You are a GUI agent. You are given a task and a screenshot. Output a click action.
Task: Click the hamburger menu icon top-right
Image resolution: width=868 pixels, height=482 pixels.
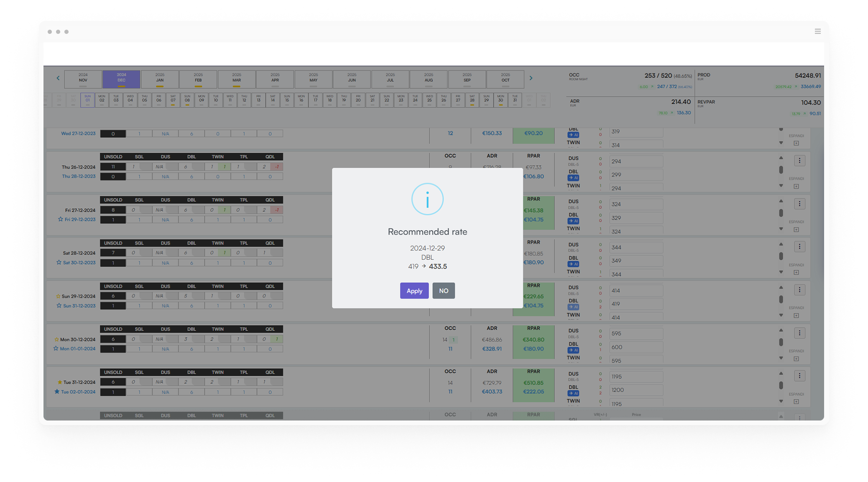[x=817, y=31]
